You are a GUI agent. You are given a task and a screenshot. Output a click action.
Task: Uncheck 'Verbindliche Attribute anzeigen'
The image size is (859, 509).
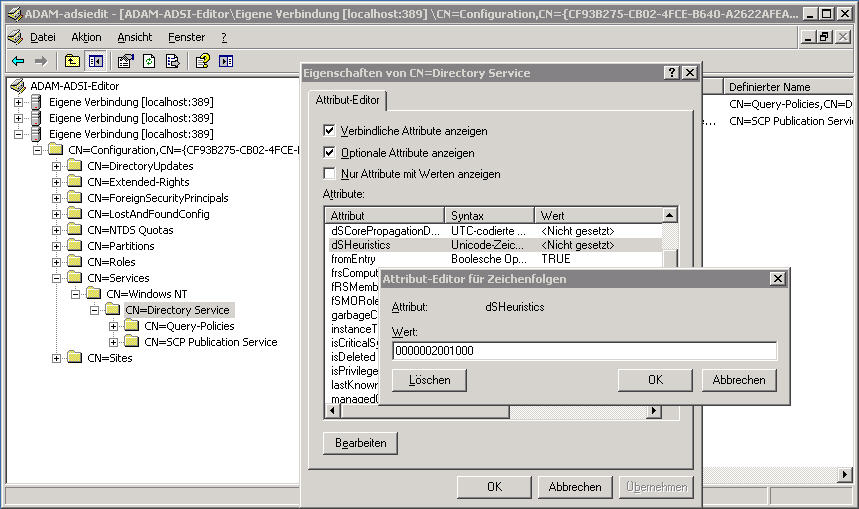pyautogui.click(x=329, y=130)
